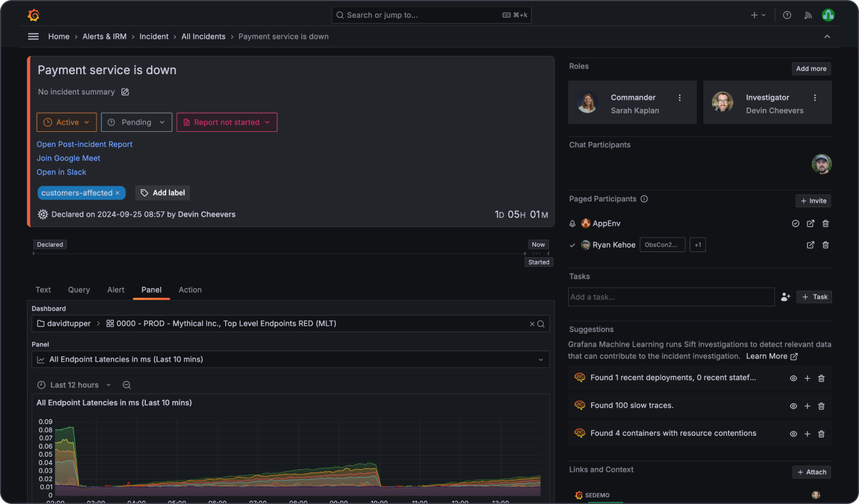Click the checkmark toggle next to Ryan Kehoe
859x504 pixels.
[x=572, y=244]
